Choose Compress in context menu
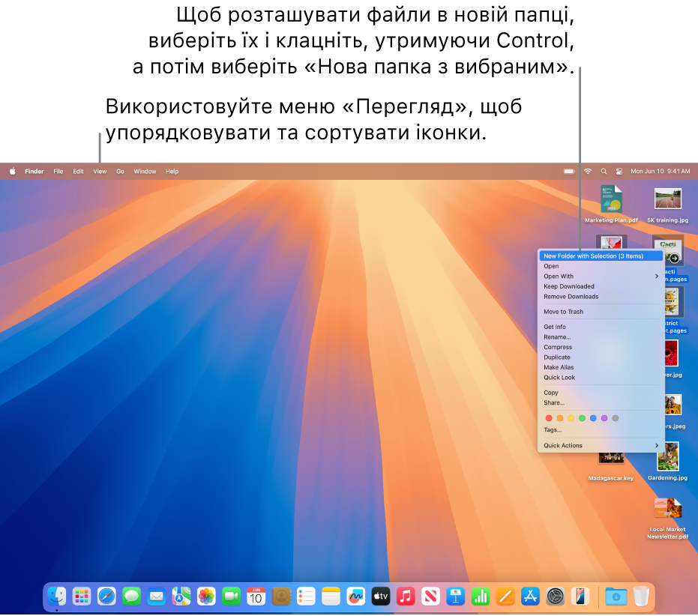The image size is (698, 616). pyautogui.click(x=601, y=347)
